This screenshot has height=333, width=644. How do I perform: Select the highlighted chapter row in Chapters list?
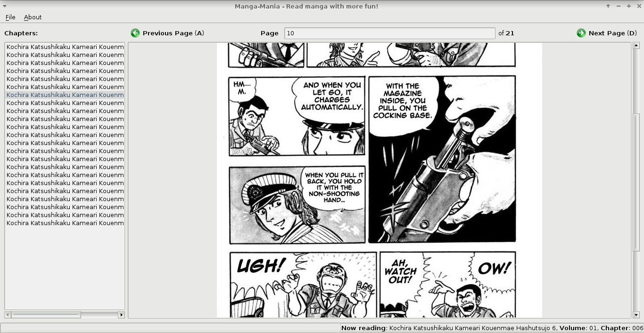65,95
